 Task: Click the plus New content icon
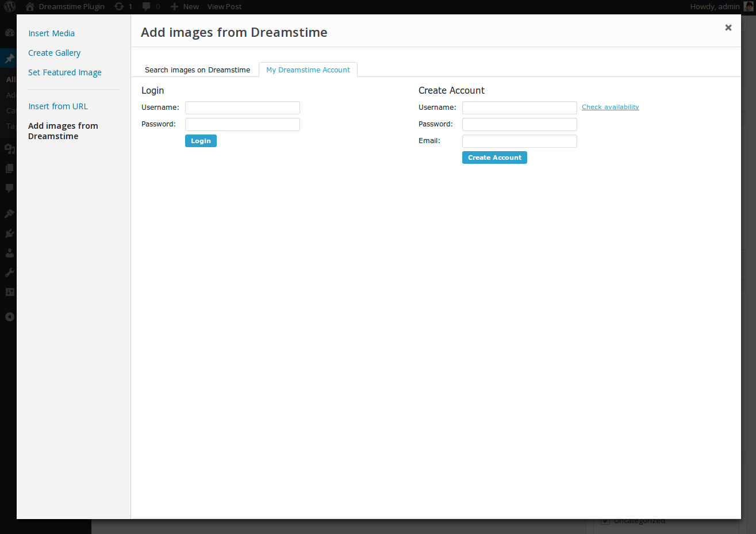pyautogui.click(x=174, y=6)
